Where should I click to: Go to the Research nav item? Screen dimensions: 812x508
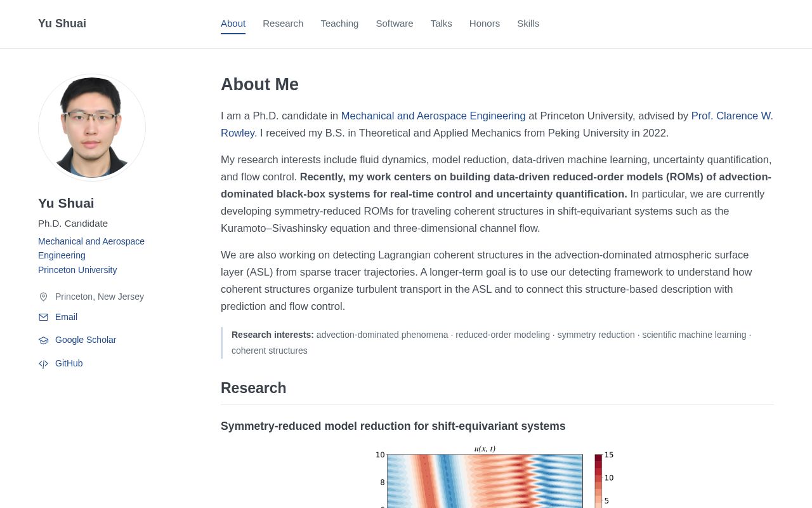tap(283, 23)
